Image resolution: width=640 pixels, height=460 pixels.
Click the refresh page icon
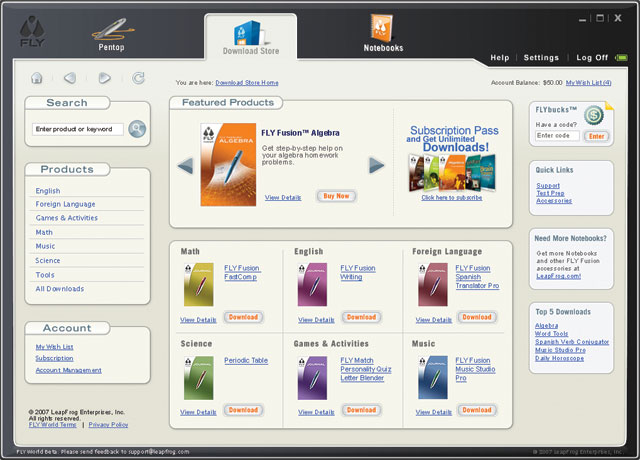pos(138,78)
